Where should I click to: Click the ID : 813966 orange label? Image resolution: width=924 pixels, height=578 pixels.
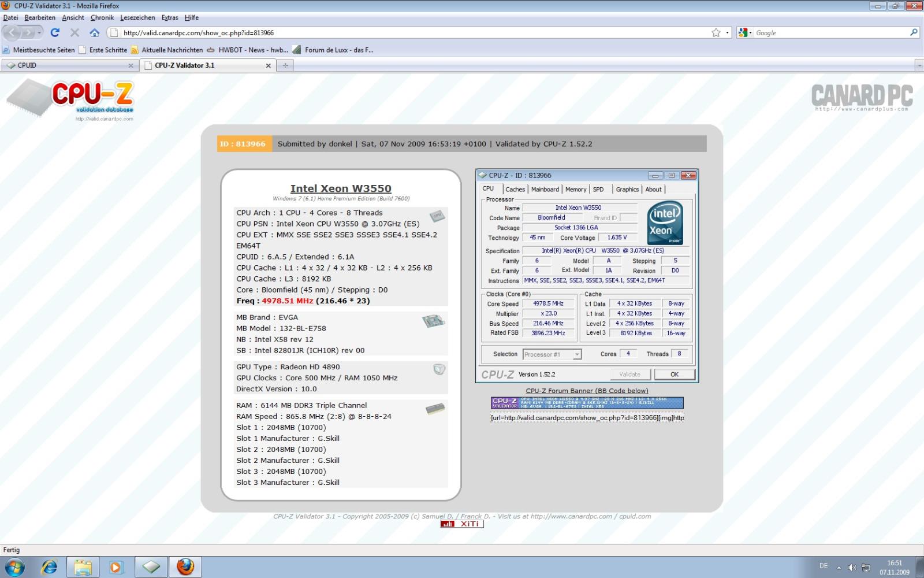coord(243,144)
